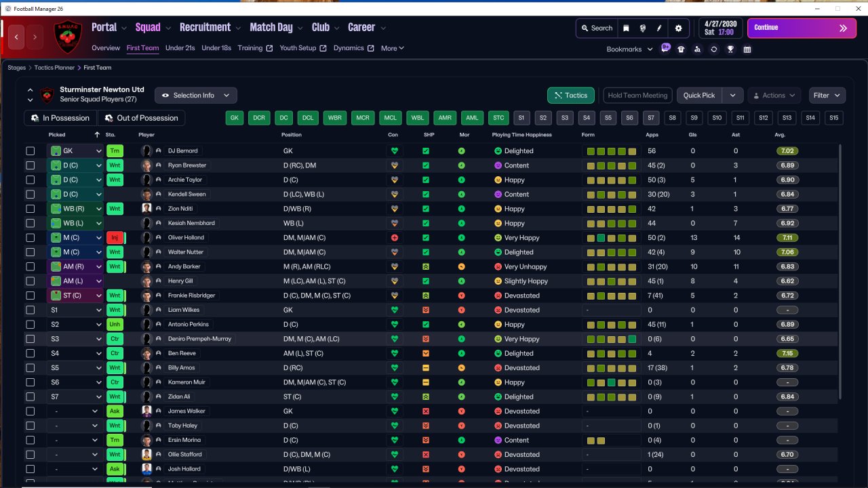The width and height of the screenshot is (868, 488).
Task: Click the Tactics button
Action: (570, 96)
